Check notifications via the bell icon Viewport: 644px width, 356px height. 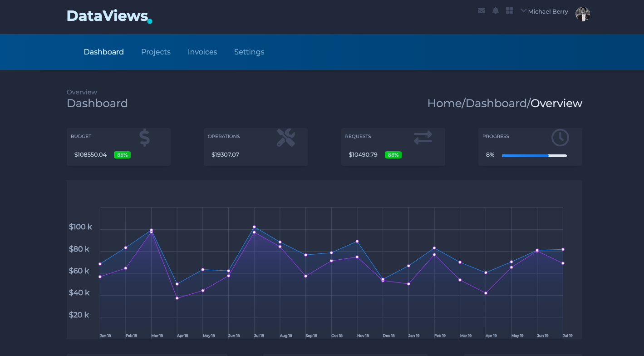[x=495, y=10]
